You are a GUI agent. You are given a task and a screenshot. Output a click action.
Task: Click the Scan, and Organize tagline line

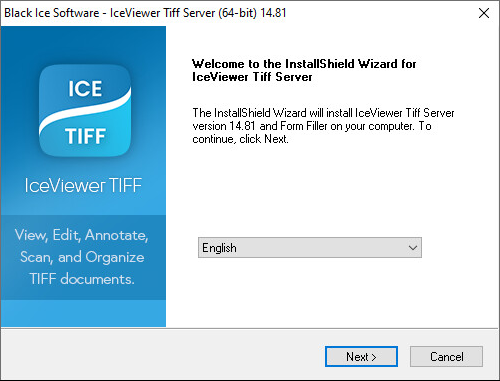point(82,257)
